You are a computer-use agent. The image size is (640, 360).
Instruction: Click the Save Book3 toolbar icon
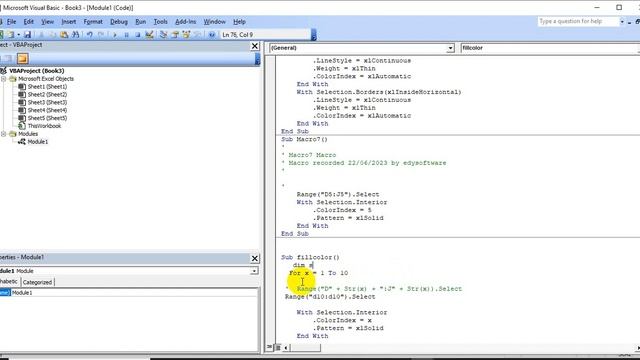pyautogui.click(x=27, y=35)
